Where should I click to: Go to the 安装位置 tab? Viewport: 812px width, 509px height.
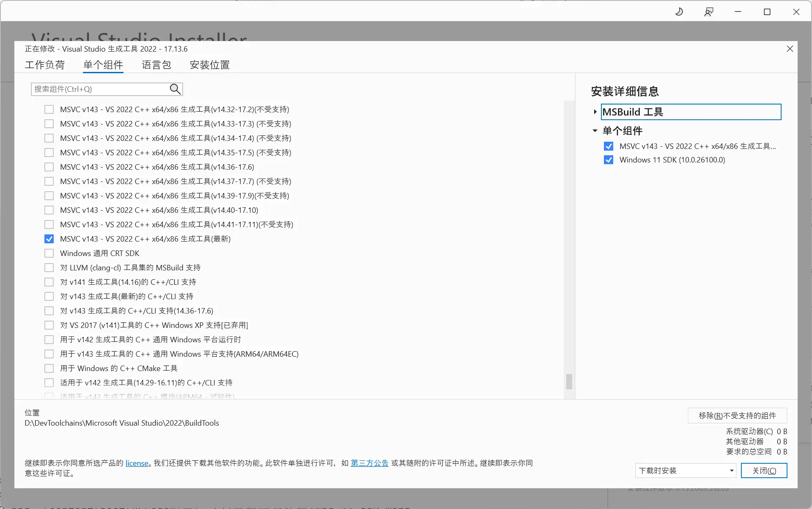tap(210, 65)
